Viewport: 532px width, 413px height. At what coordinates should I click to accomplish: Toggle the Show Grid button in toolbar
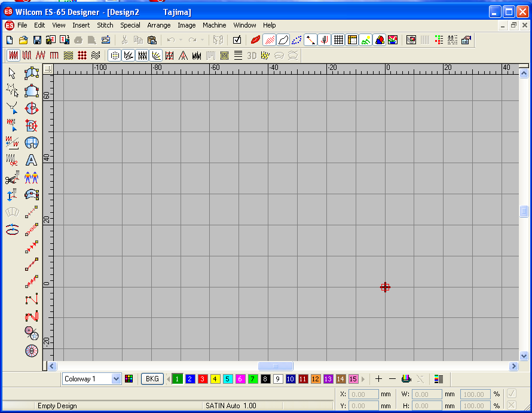pyautogui.click(x=338, y=40)
